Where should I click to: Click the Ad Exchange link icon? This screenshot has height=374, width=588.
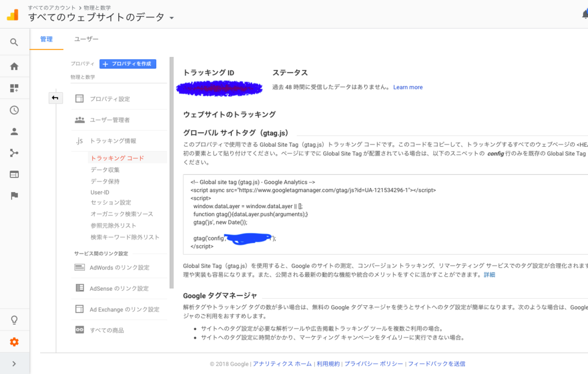tap(79, 309)
